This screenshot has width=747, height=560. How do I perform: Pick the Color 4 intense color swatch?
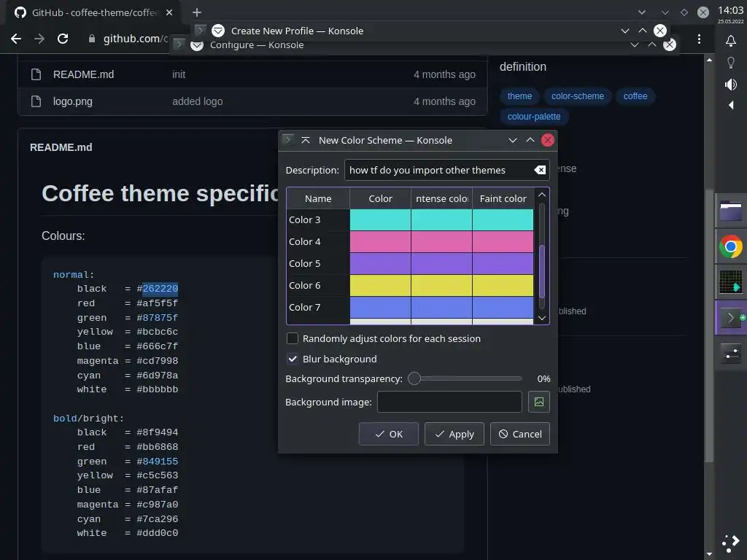[441, 242]
